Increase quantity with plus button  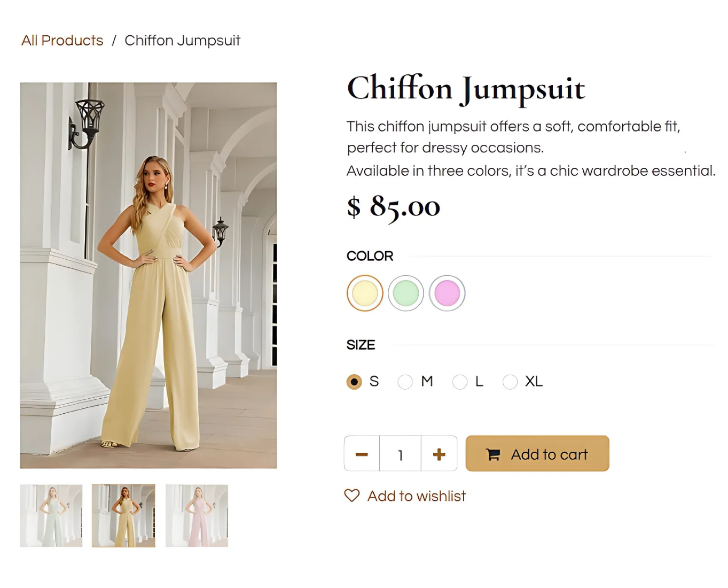coord(439,454)
